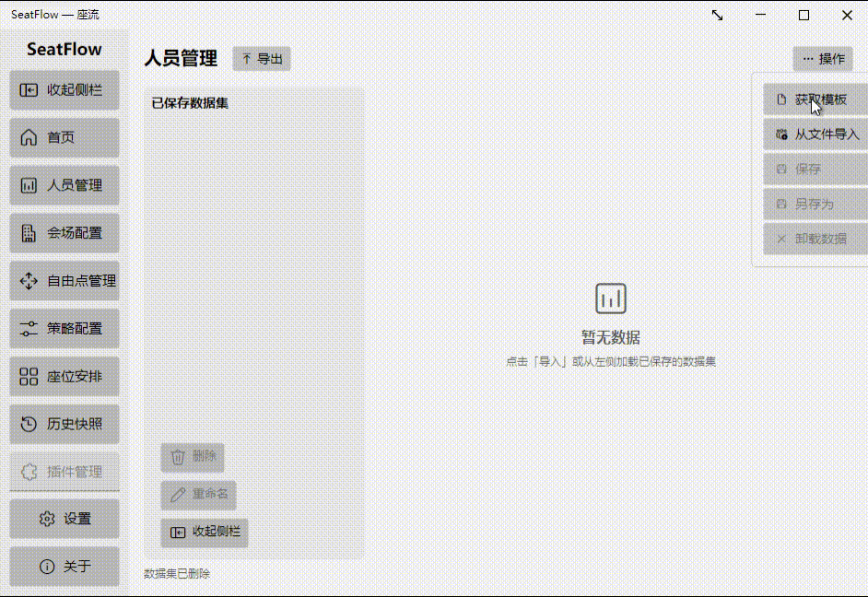Click the document icon on 获取模板
868x597 pixels.
781,99
